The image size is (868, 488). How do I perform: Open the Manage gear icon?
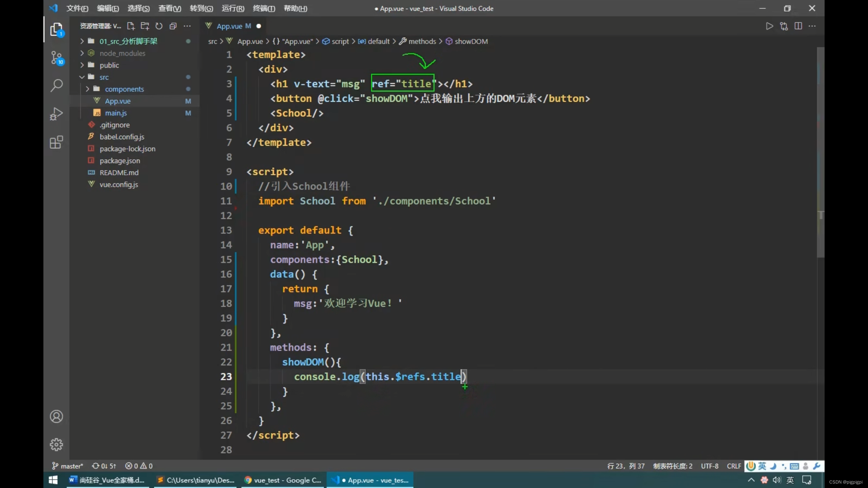(56, 445)
